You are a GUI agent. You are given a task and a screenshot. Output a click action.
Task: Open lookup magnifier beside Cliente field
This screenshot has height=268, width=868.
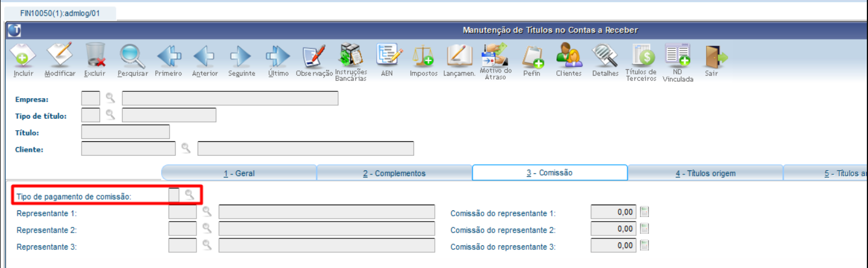coord(186,148)
